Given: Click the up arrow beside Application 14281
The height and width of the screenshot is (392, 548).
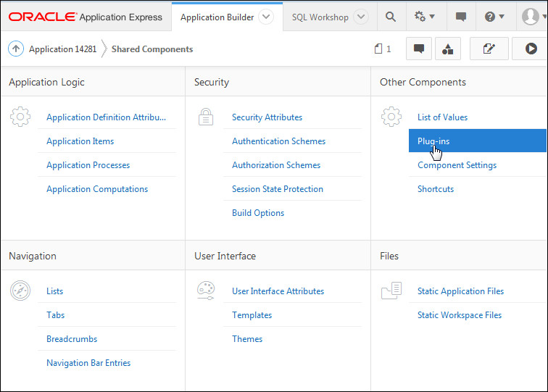Looking at the screenshot, I should click(x=16, y=49).
